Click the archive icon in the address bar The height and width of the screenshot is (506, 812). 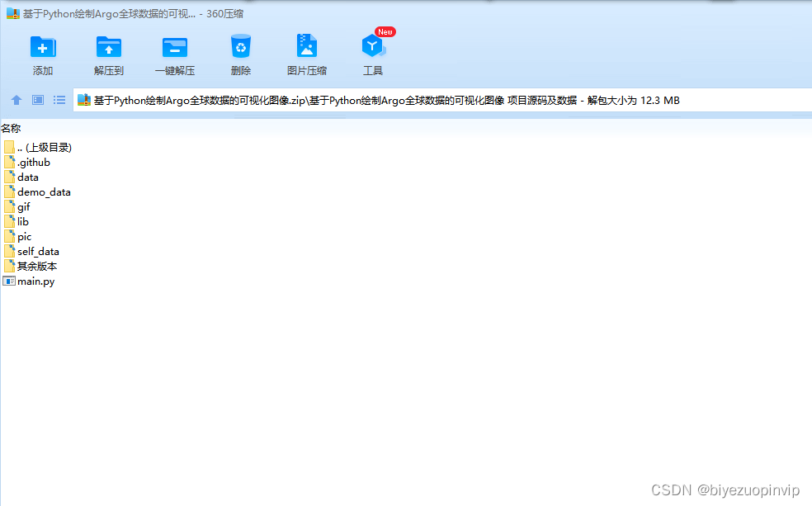click(x=84, y=100)
